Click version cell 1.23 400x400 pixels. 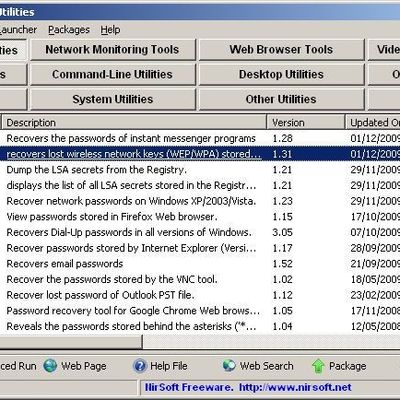[x=282, y=201]
